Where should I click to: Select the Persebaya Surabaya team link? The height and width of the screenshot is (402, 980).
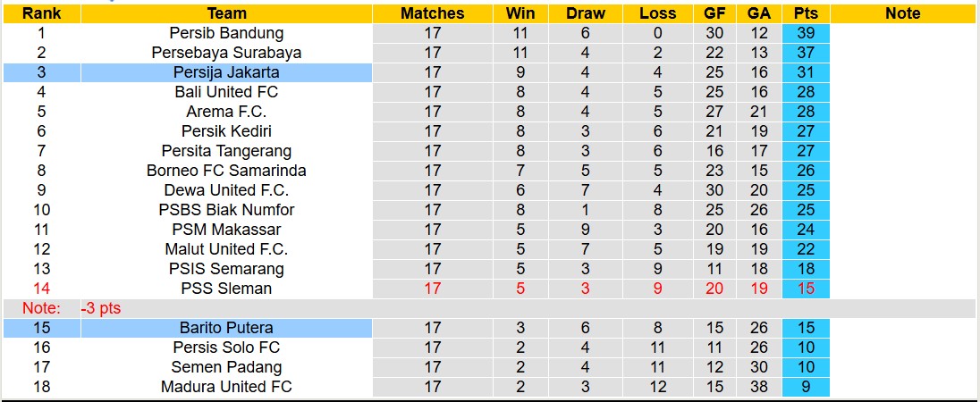tap(226, 53)
